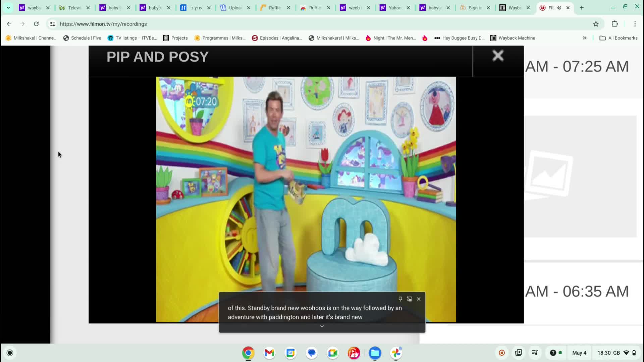Reload the current page
The height and width of the screenshot is (362, 644).
pos(36,24)
